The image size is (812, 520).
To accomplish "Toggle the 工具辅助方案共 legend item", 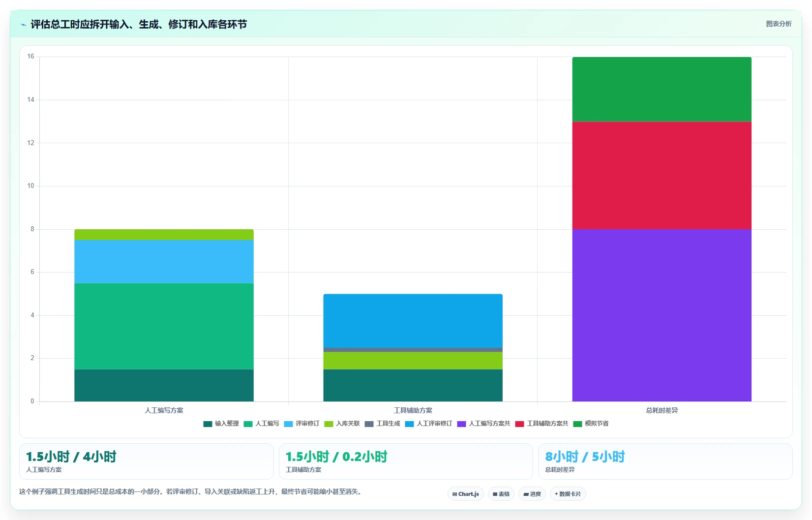I will [x=541, y=424].
